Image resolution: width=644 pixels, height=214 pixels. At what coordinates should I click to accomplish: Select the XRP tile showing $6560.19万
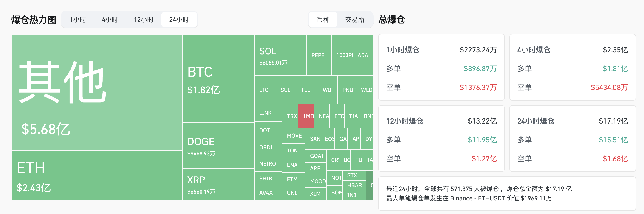click(217, 188)
